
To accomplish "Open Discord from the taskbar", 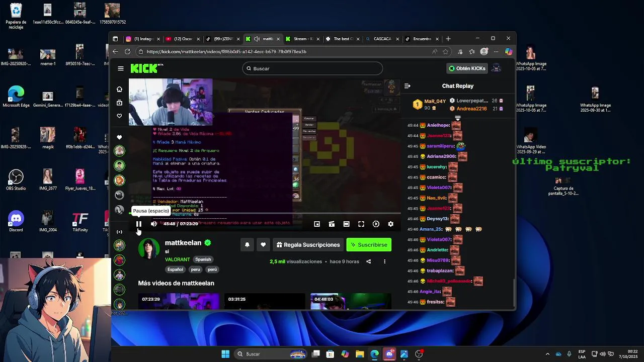I will (x=389, y=354).
